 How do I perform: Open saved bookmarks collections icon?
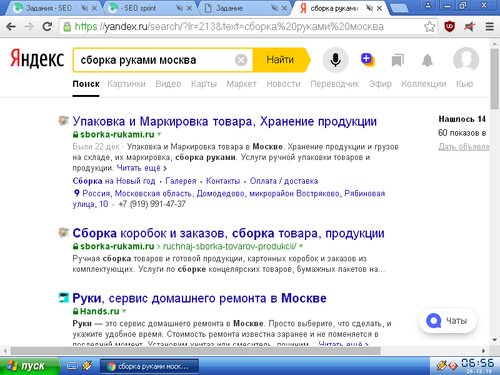[397, 60]
